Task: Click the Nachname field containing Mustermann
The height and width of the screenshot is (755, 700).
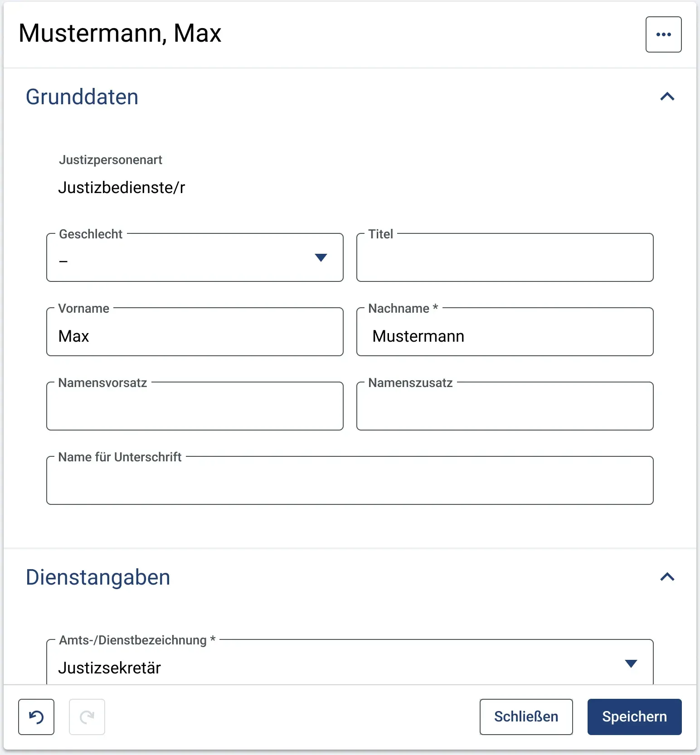Action: (x=505, y=332)
